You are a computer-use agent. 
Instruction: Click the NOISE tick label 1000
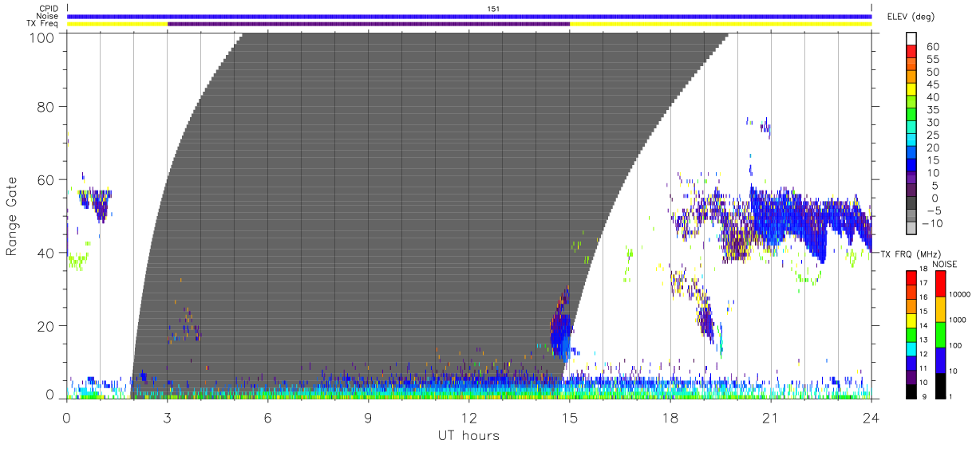pyautogui.click(x=959, y=320)
